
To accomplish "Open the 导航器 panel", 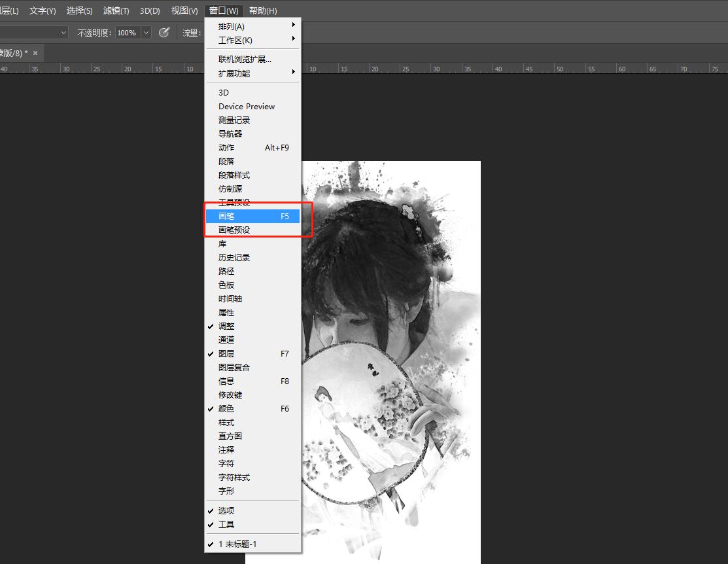I will [252, 133].
